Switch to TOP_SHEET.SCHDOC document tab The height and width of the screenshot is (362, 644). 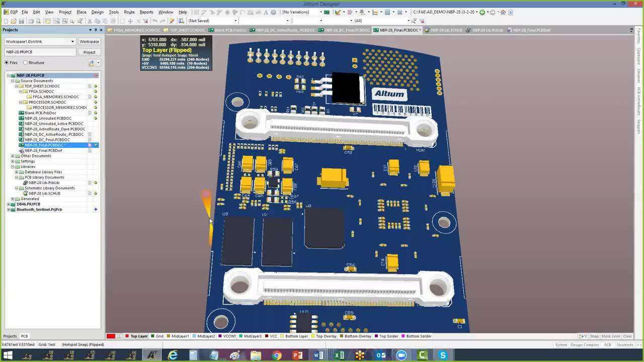click(184, 30)
